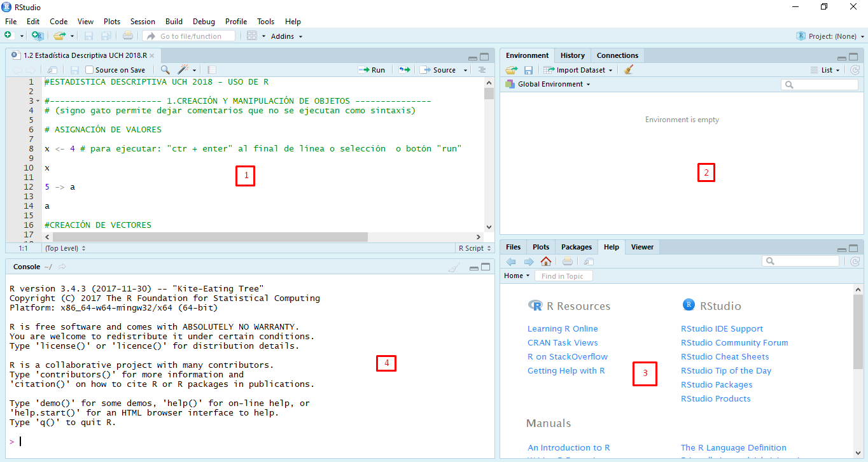This screenshot has width=868, height=462.
Task: Collapse the code section fold arrow on line 3
Action: (x=38, y=101)
